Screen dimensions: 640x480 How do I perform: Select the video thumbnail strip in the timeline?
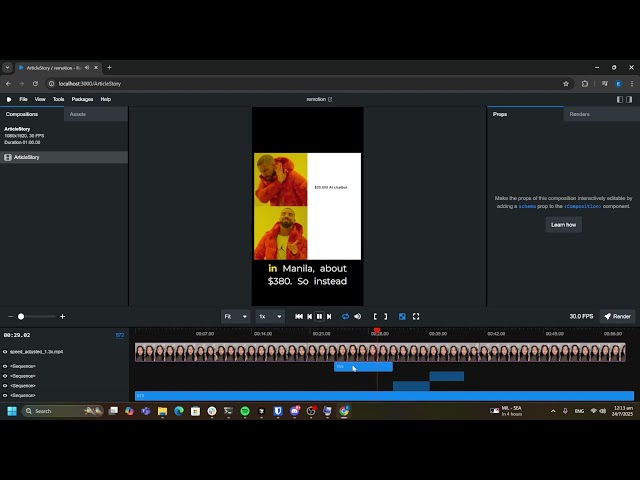(380, 352)
